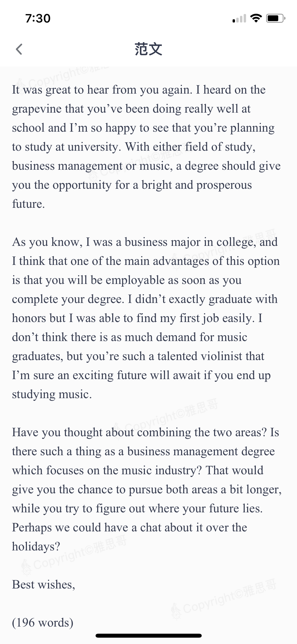Tap the battery icon in status bar
Image resolution: width=297 pixels, height=644 pixels.
point(275,18)
